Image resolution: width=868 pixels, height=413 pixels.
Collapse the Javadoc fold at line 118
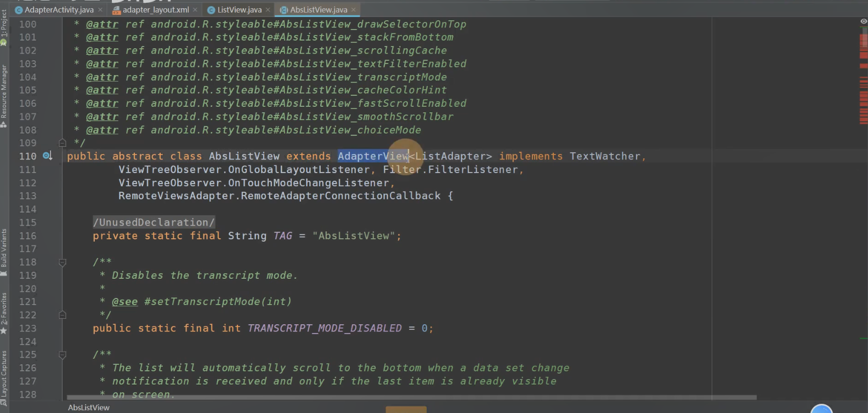point(63,262)
